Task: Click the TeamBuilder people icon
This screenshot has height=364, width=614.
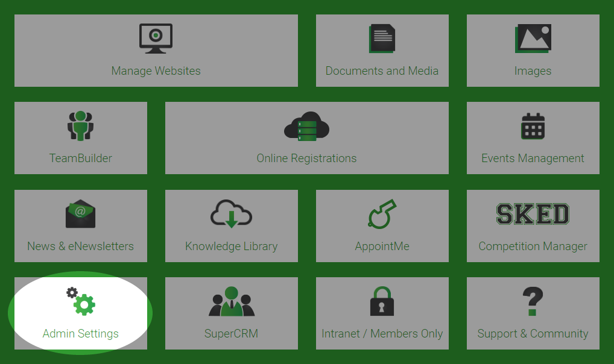Action: (81, 125)
